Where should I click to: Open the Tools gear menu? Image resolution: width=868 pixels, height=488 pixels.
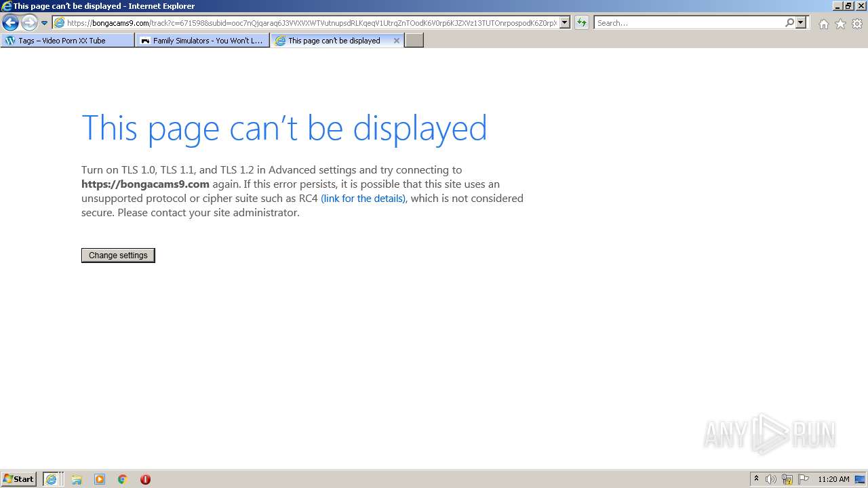[x=857, y=24]
